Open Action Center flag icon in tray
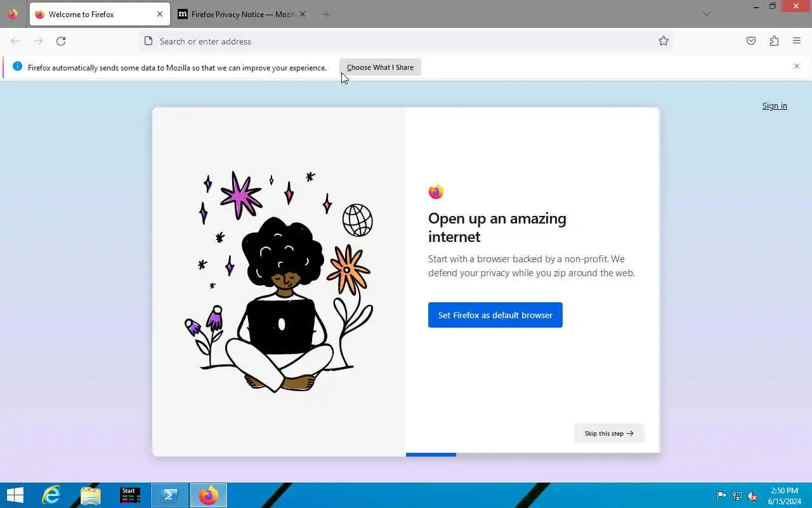 coord(721,496)
